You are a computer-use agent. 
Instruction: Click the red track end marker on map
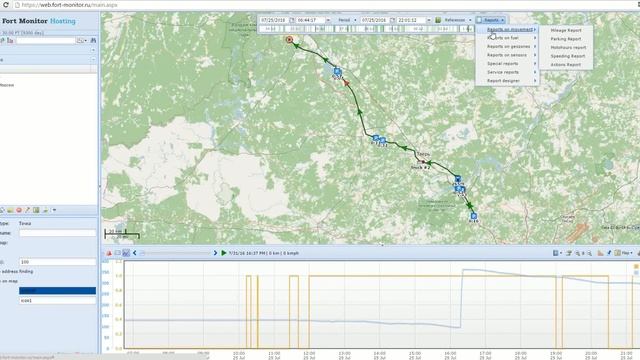pyautogui.click(x=289, y=40)
